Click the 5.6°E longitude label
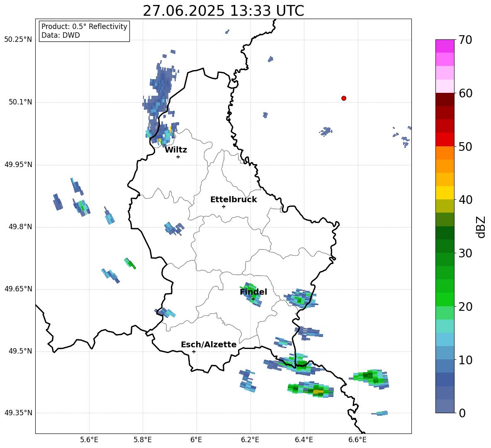Viewport: 491px width, 448px height. pyautogui.click(x=89, y=440)
